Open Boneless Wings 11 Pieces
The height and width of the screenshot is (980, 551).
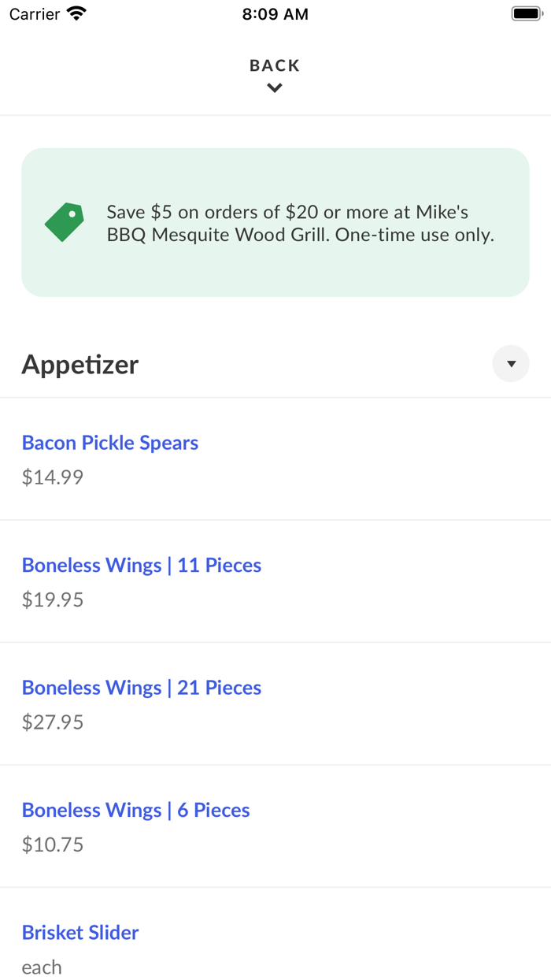pos(142,565)
